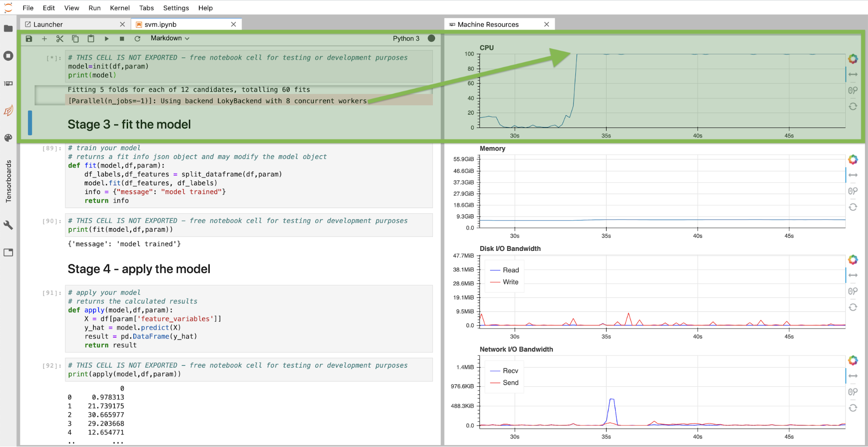Insert a cell below with the plus icon
868x447 pixels.
pyautogui.click(x=44, y=39)
